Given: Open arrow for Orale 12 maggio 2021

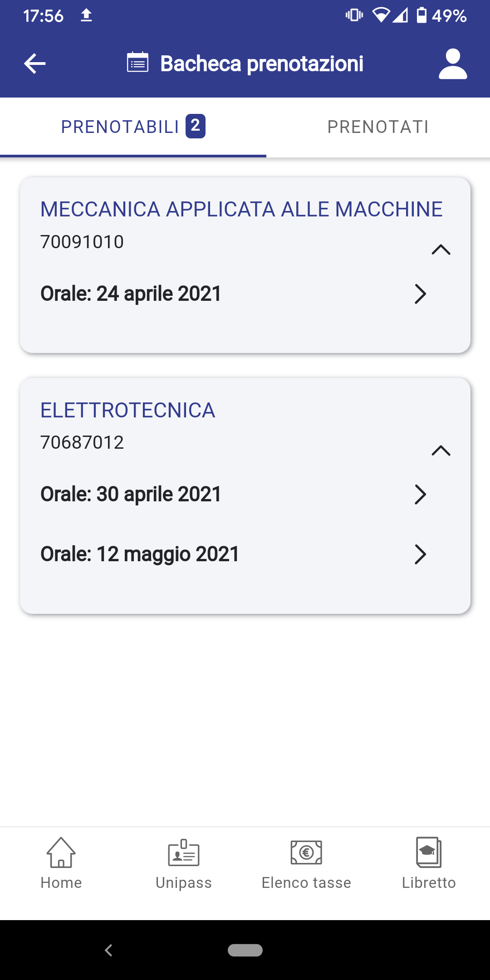Looking at the screenshot, I should pyautogui.click(x=420, y=554).
